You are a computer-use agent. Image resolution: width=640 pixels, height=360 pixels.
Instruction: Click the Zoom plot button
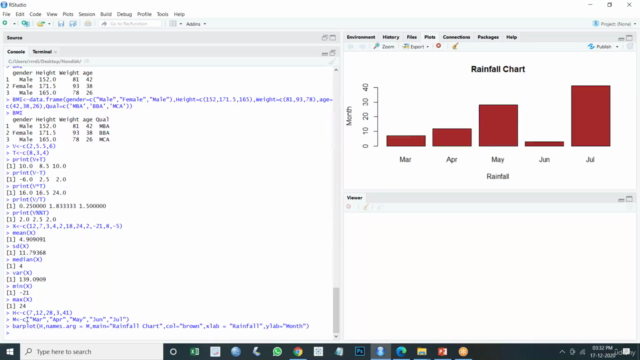click(384, 47)
